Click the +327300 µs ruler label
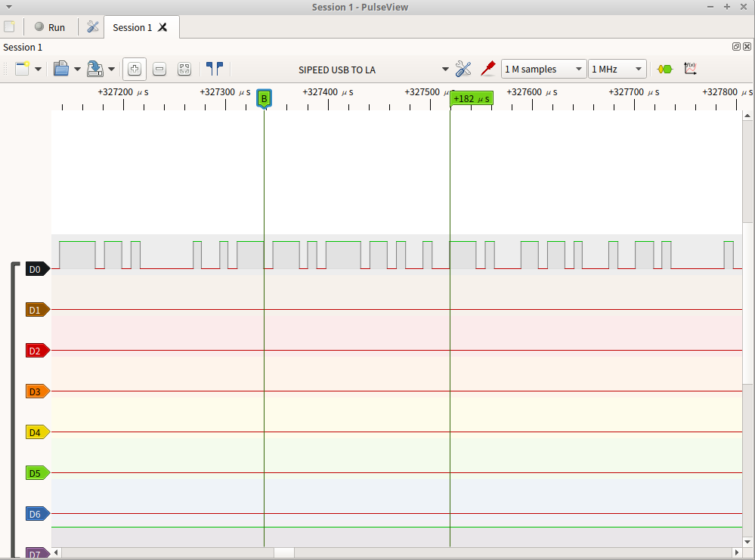Screen dimensions: 755x560 pos(225,92)
